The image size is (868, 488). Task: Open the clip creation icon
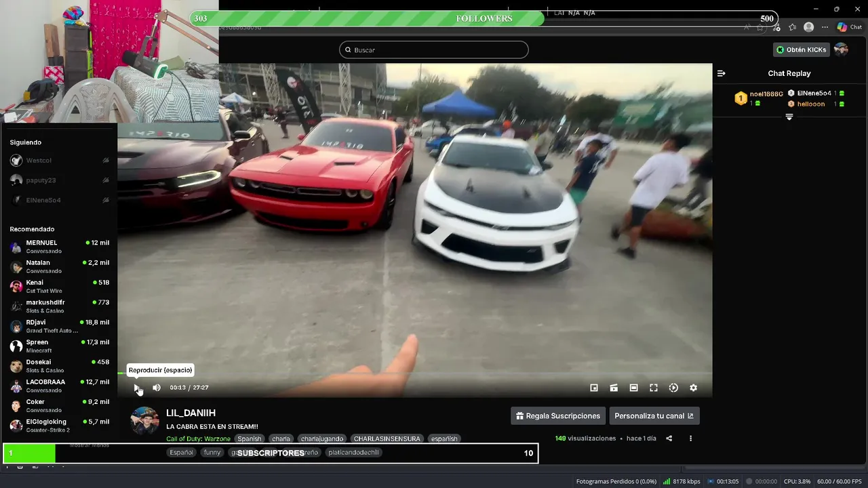[x=614, y=388]
